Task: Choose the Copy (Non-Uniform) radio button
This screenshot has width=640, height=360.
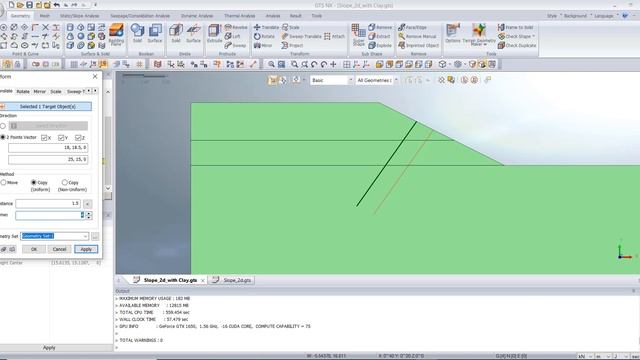Action: coord(64,182)
